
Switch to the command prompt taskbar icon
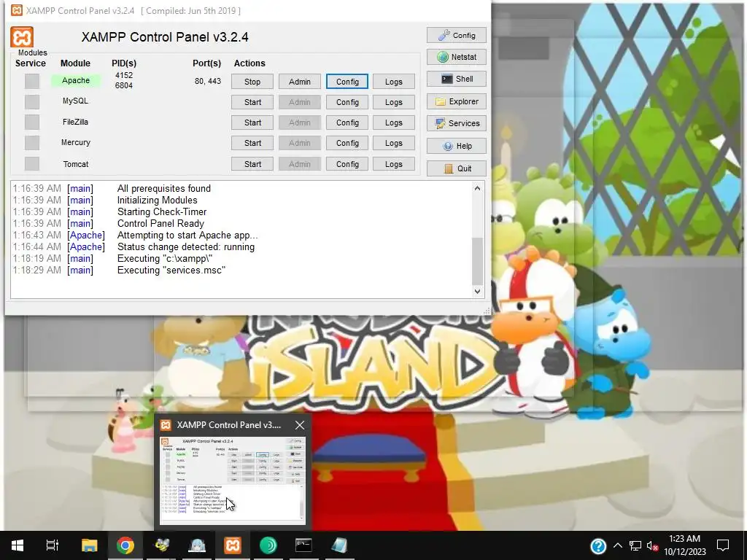[x=303, y=545]
